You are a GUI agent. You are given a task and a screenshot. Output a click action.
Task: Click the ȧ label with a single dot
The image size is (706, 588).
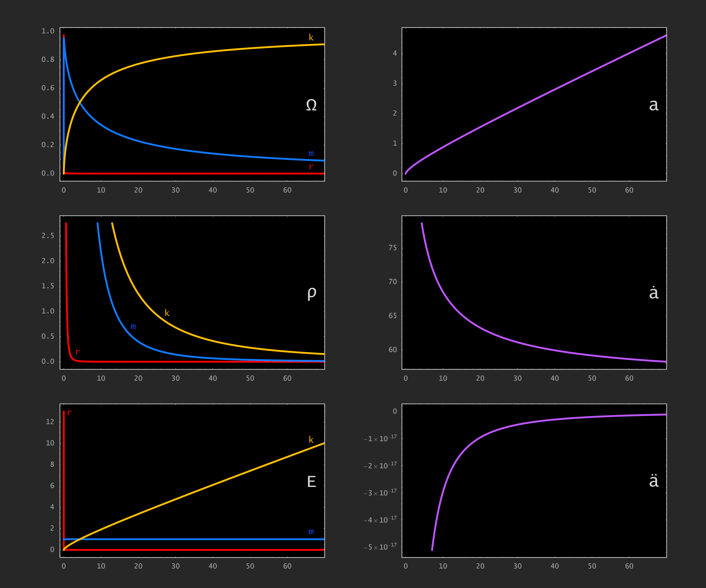(x=654, y=293)
